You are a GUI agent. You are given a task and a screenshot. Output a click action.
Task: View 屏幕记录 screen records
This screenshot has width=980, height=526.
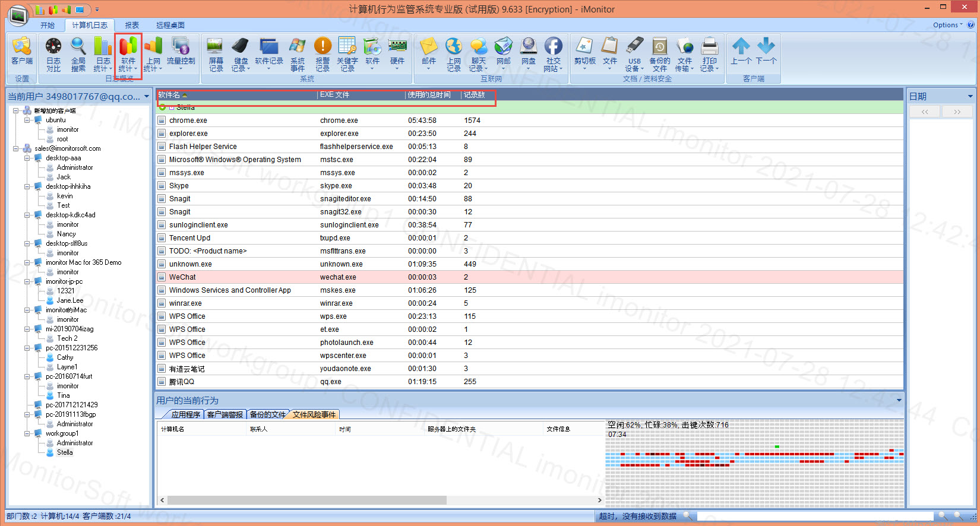tap(216, 55)
